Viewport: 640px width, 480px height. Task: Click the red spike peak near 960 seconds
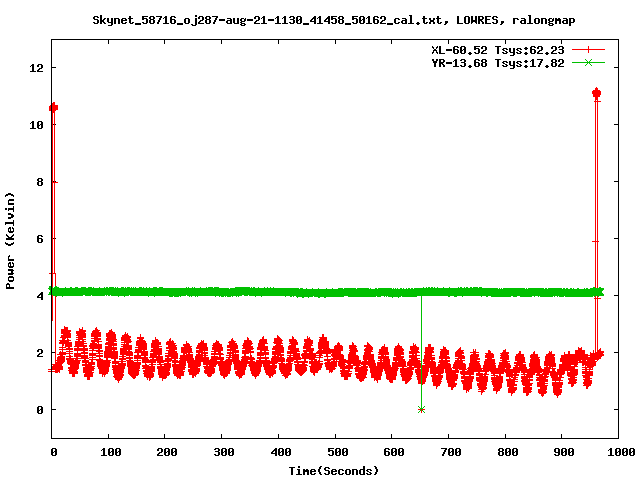[596, 93]
